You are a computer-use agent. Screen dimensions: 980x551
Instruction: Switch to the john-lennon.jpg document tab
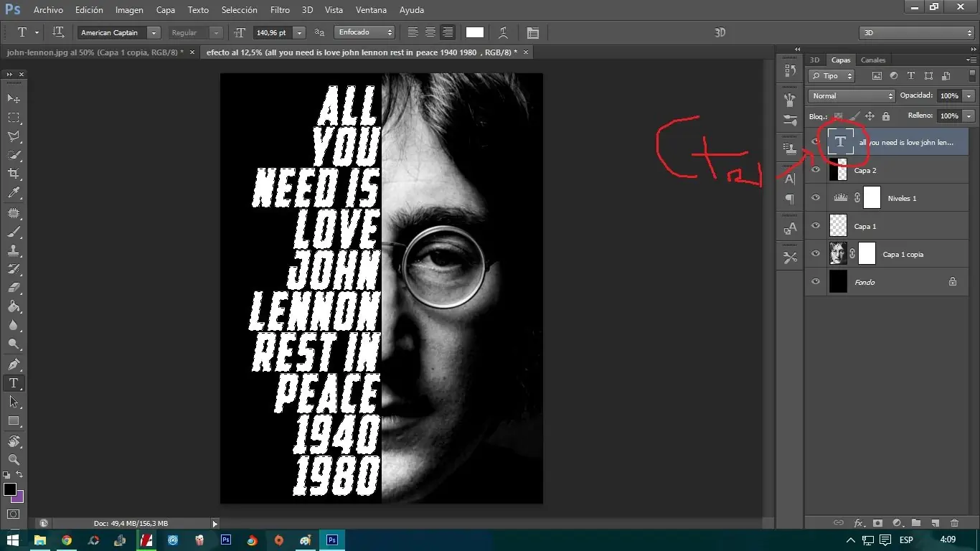86,52
